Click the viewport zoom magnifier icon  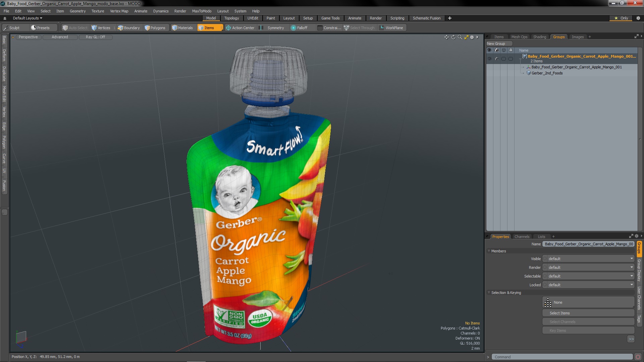click(460, 37)
